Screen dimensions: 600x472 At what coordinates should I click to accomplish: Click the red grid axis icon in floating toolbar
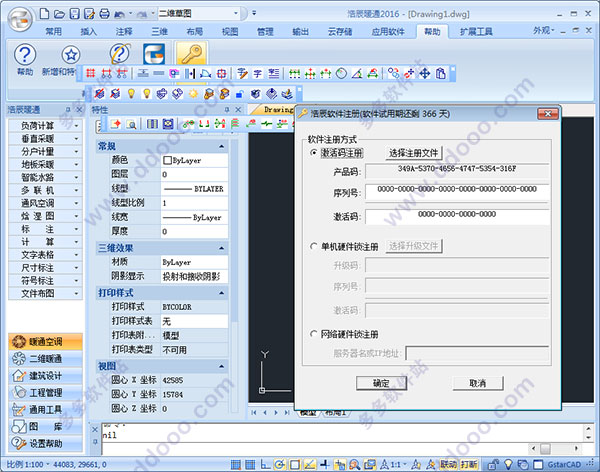point(90,73)
